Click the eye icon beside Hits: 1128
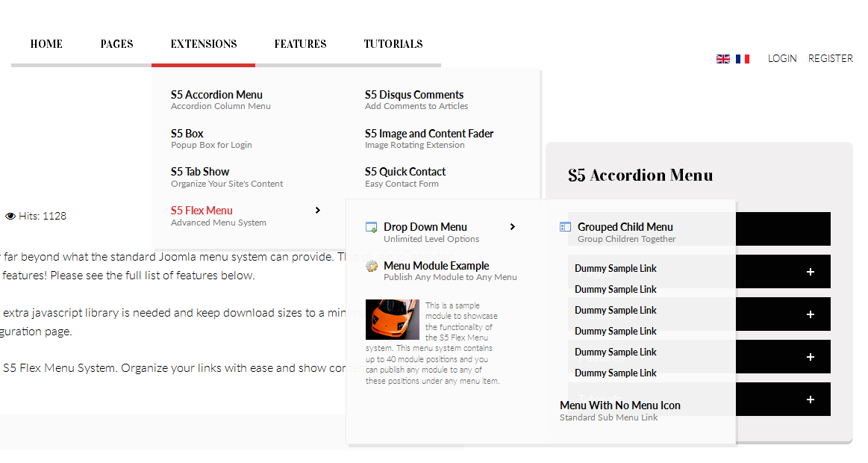 pyautogui.click(x=10, y=216)
